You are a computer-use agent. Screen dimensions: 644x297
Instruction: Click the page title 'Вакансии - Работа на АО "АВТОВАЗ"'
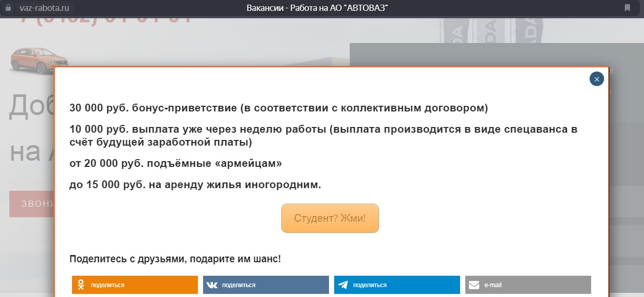318,8
